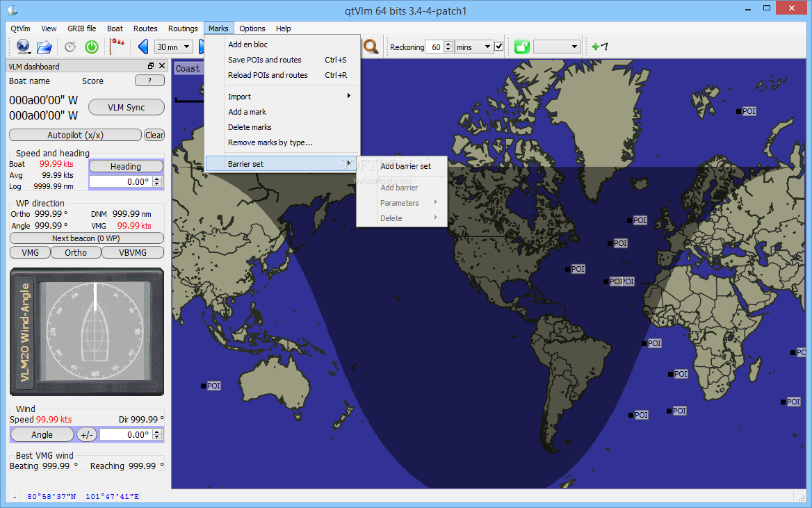Click the qtVlm app icon in title bar
Viewport: 812px width, 508px height.
point(13,10)
